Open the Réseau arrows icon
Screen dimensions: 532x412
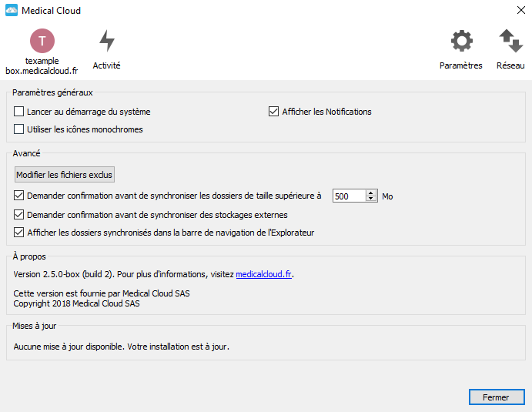(510, 41)
